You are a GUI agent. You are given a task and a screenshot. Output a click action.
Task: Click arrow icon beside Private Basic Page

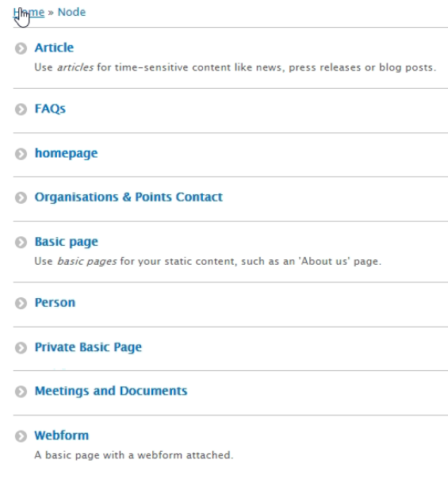coord(21,348)
